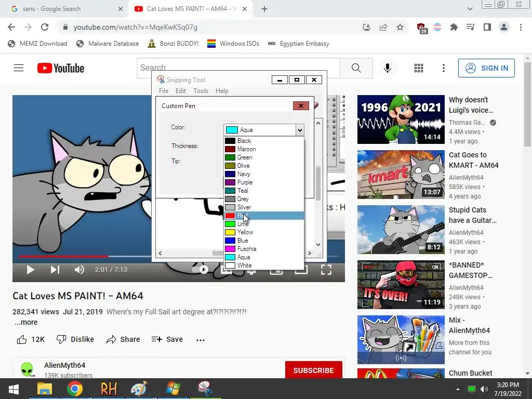This screenshot has height=399, width=532.
Task: Open Chrome profile avatar
Action: (504, 27)
